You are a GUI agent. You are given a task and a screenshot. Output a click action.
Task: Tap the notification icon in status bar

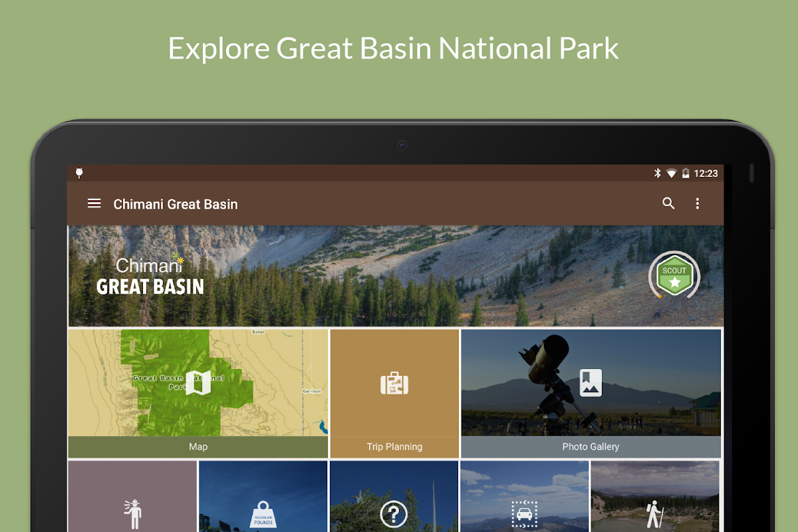[x=79, y=174]
